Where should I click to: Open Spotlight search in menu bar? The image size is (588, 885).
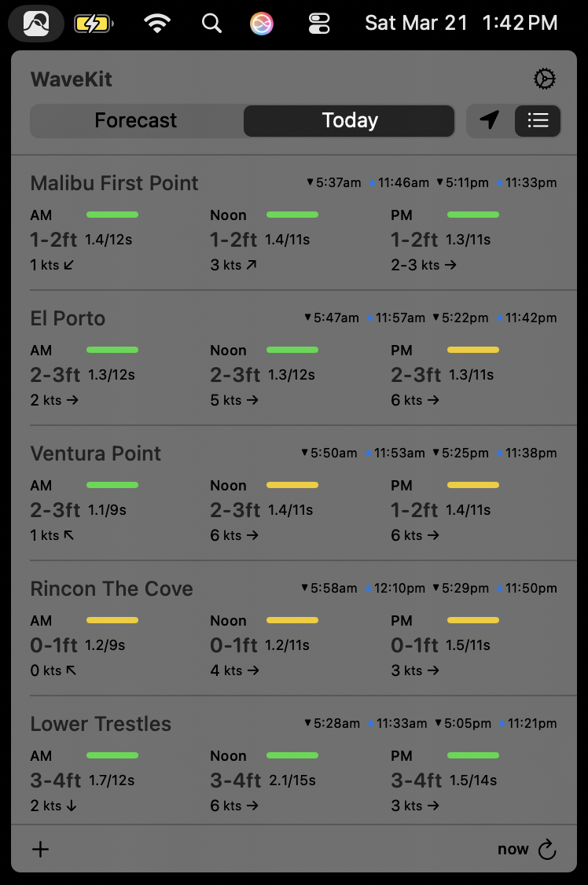(211, 24)
